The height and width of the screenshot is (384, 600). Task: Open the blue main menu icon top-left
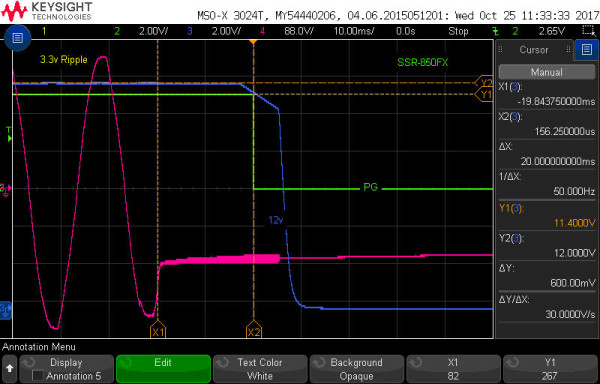[17, 37]
